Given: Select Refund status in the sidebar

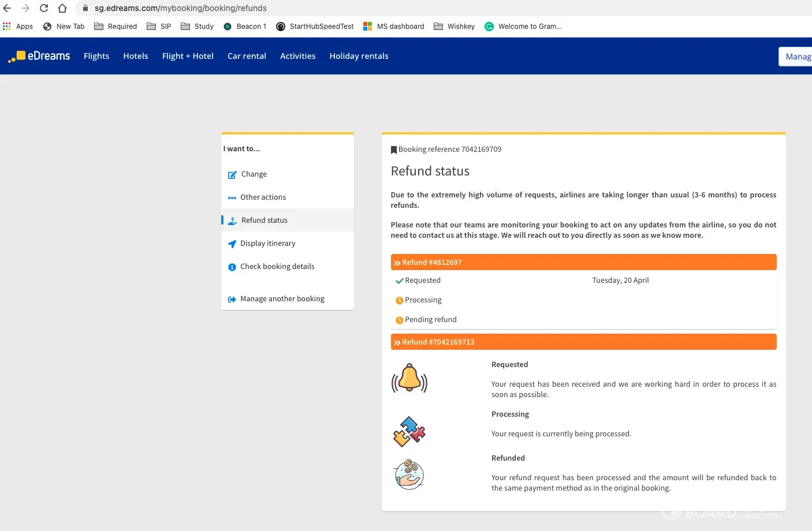Looking at the screenshot, I should (x=264, y=220).
